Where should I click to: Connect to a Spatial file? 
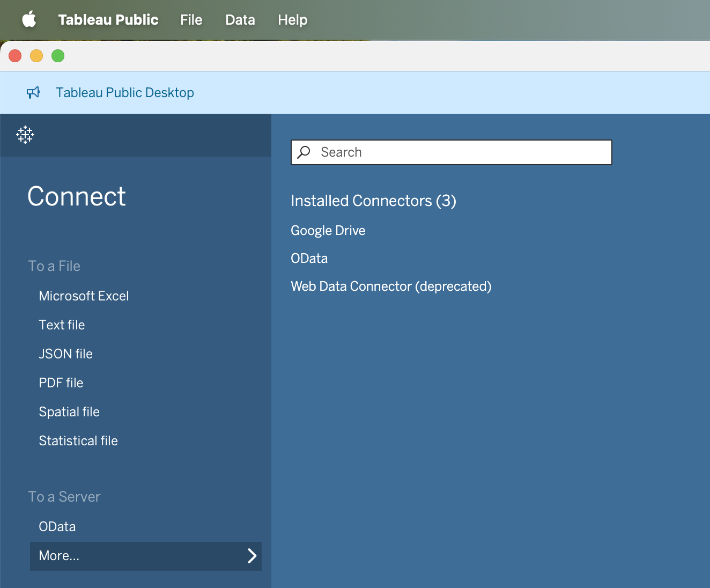(x=69, y=412)
